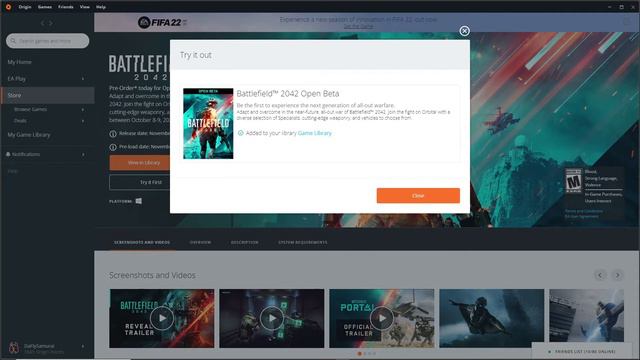Image resolution: width=640 pixels, height=360 pixels.
Task: Click the user avatar icon
Action: [14, 348]
